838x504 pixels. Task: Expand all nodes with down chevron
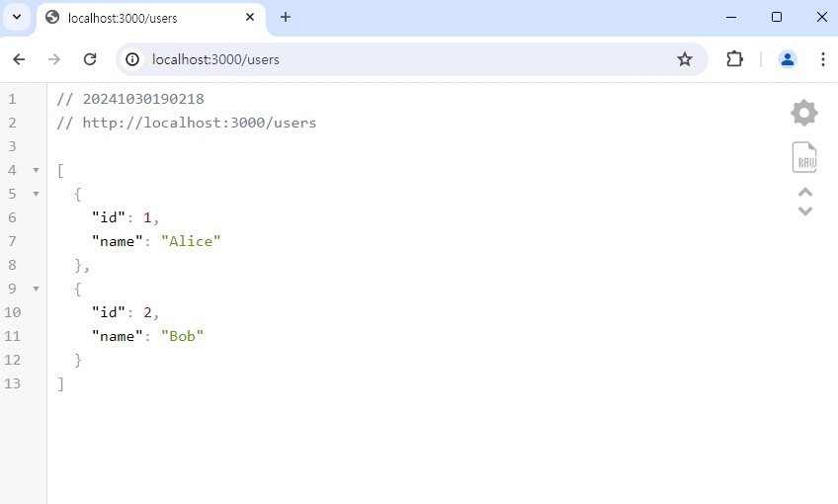(x=804, y=210)
